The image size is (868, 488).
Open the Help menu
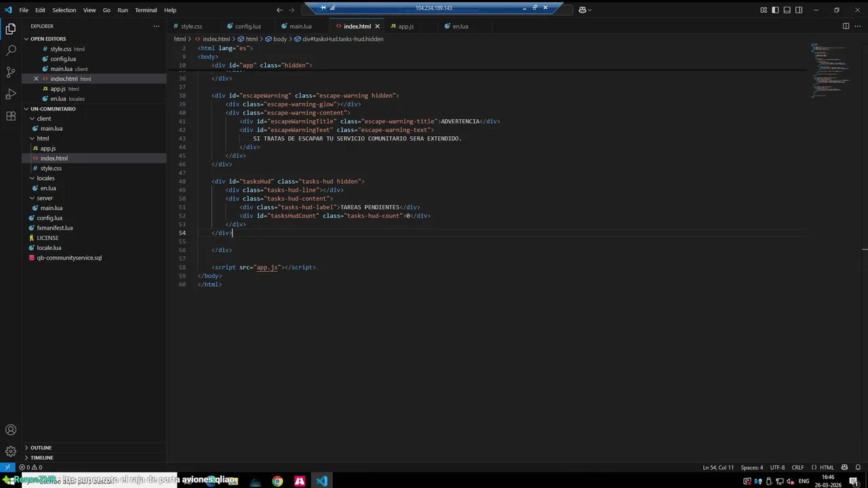point(170,10)
